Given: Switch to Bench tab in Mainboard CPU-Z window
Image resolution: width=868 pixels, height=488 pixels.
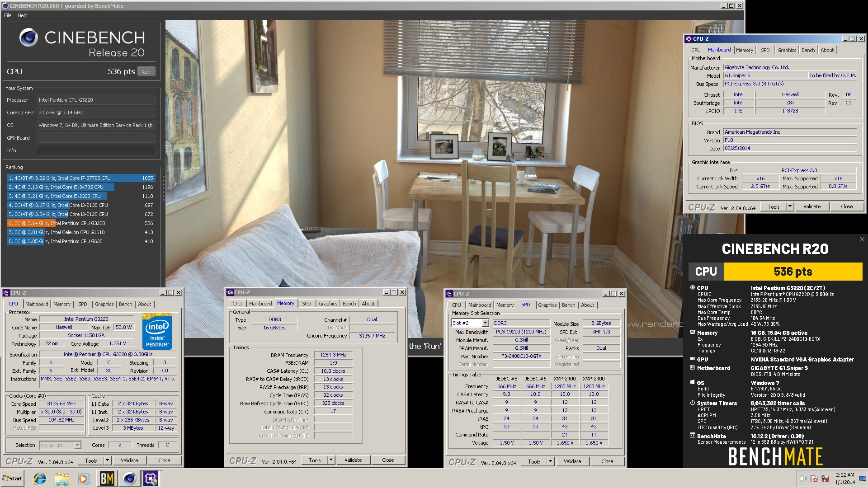Looking at the screenshot, I should click(x=808, y=50).
